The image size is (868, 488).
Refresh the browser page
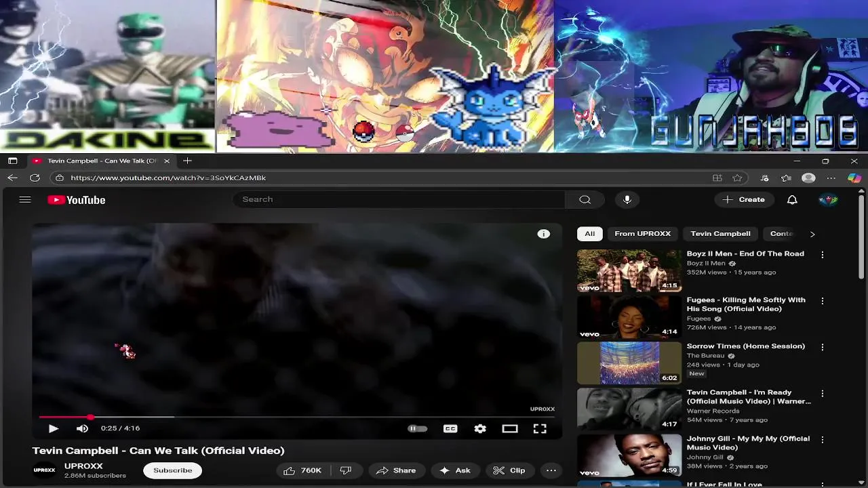click(35, 178)
